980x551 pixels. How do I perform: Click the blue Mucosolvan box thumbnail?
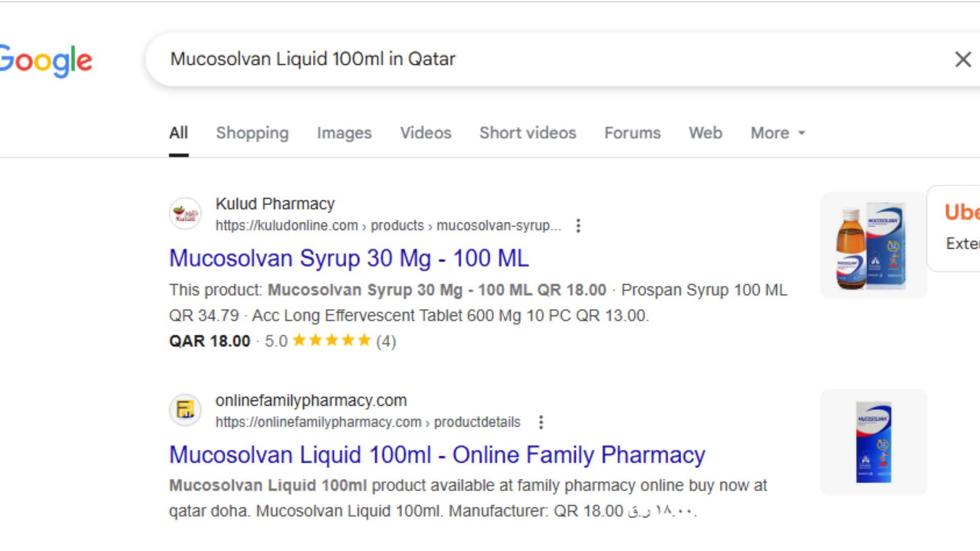(x=873, y=442)
